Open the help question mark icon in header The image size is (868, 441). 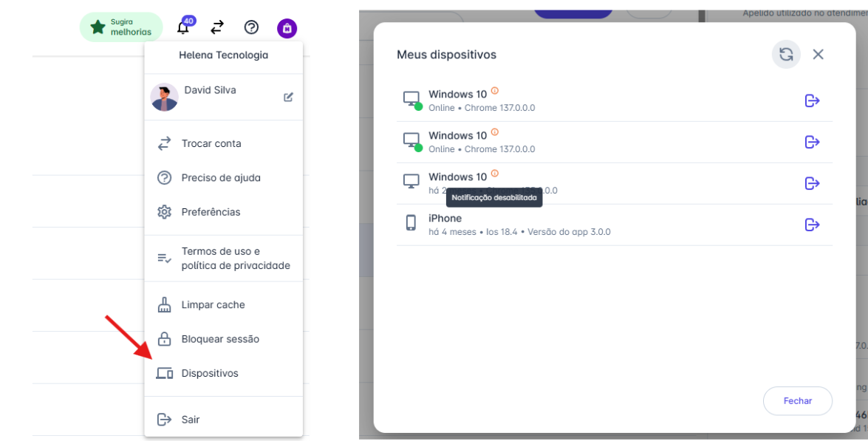(251, 28)
